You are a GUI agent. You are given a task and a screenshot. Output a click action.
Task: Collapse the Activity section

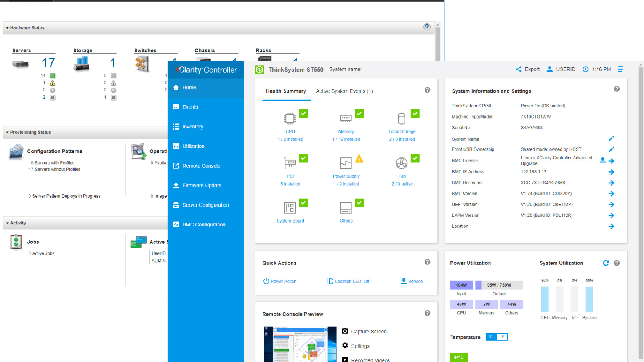pyautogui.click(x=7, y=223)
